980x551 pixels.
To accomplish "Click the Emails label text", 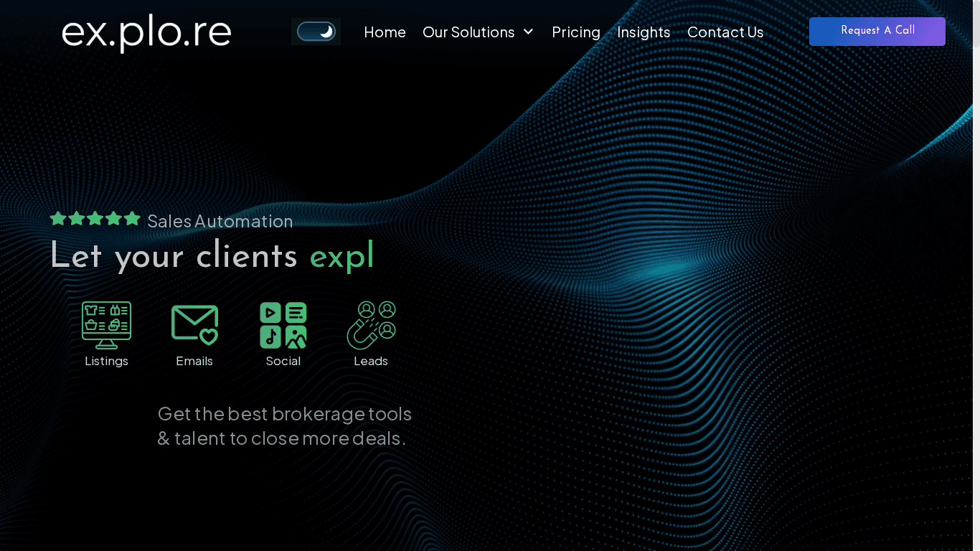I will (194, 361).
